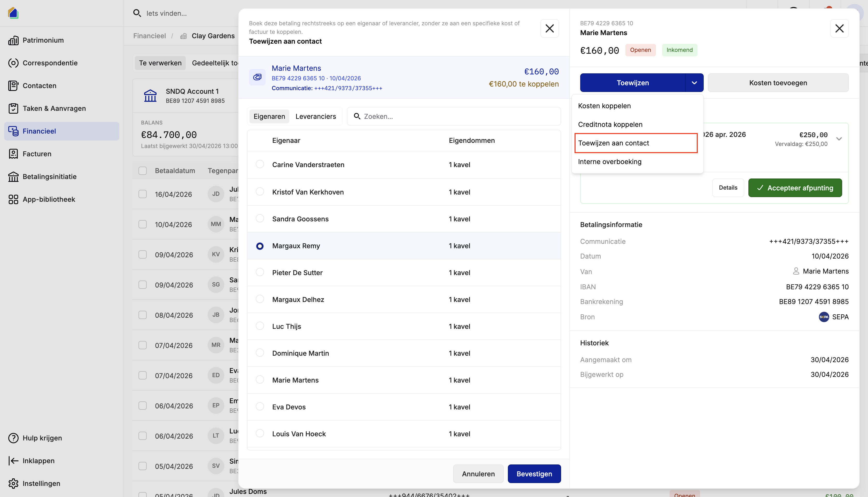Click the search icon in Zoeken field
The width and height of the screenshot is (868, 497).
pos(357,117)
